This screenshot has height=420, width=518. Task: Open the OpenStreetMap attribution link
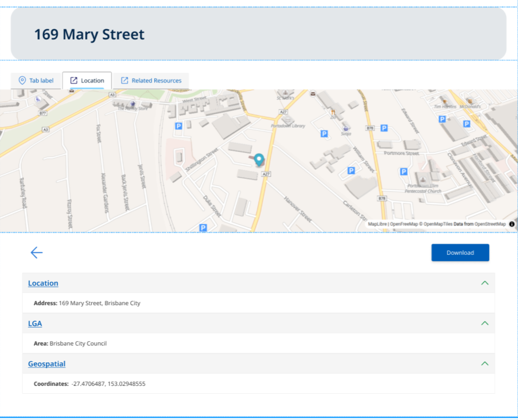pos(490,224)
